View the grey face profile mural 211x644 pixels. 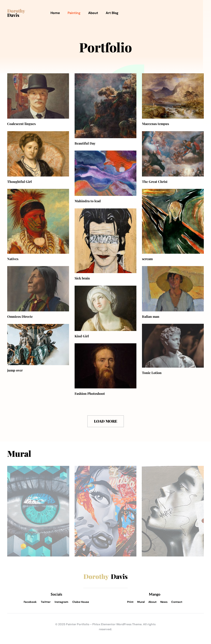click(173, 511)
